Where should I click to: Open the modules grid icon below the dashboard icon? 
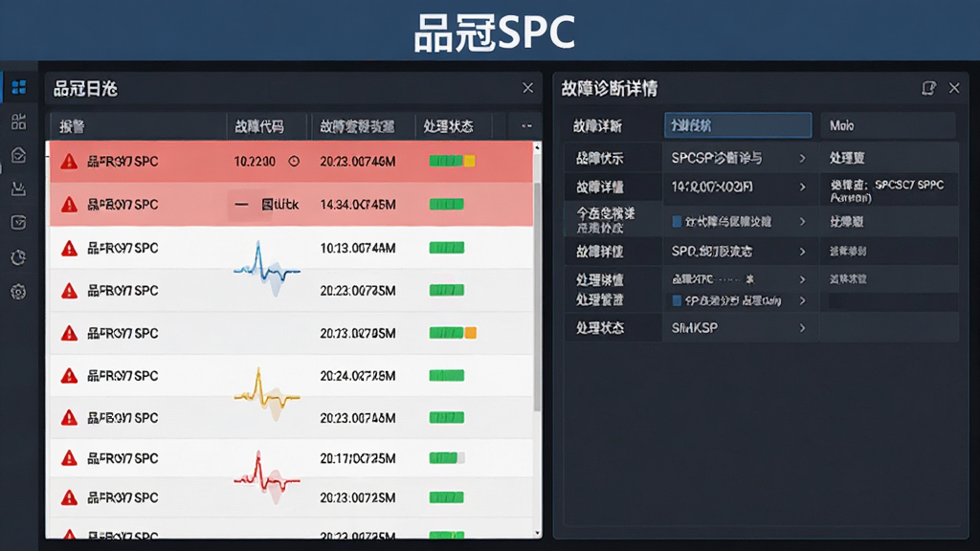point(19,121)
